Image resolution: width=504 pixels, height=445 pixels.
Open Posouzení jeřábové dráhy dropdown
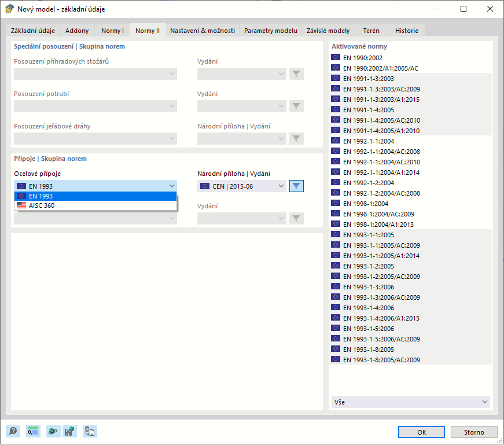[95, 138]
